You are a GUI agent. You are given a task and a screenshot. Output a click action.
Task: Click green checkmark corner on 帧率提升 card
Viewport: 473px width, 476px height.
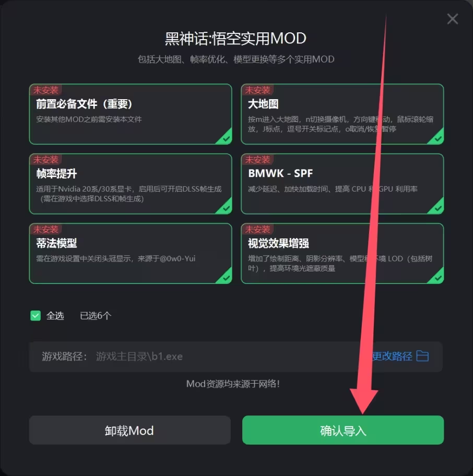pyautogui.click(x=226, y=208)
